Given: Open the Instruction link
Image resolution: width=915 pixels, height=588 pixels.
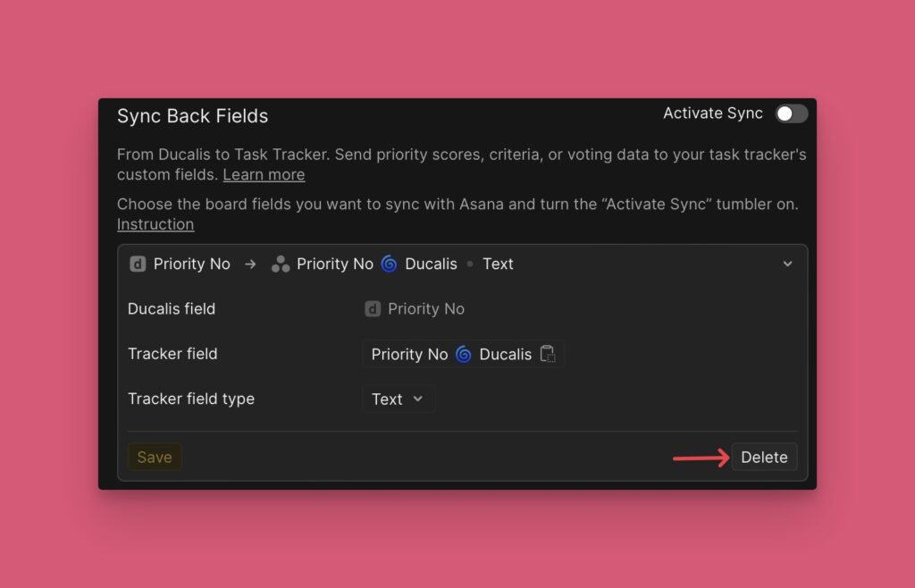Looking at the screenshot, I should [155, 223].
